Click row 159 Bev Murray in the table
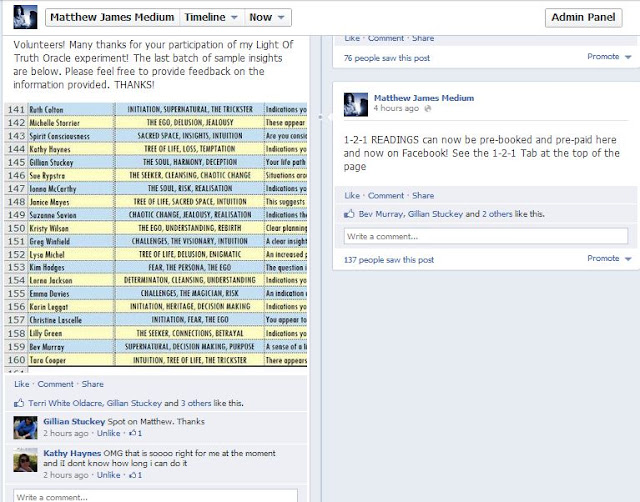The height and width of the screenshot is (502, 640). (x=156, y=347)
